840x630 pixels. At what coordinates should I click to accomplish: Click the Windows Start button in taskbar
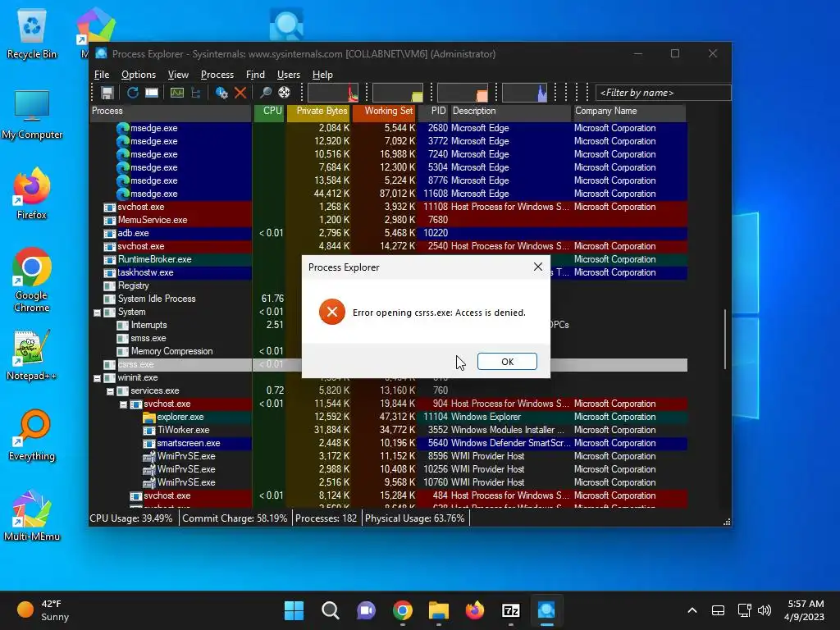click(x=294, y=610)
